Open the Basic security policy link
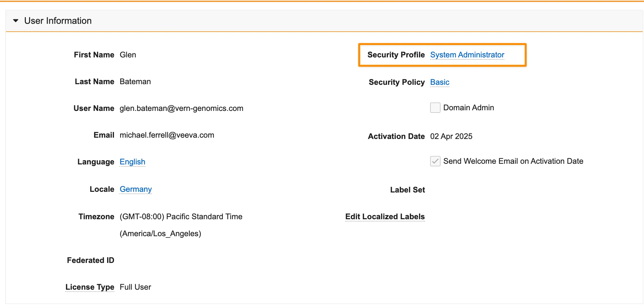644x306 pixels. 440,82
